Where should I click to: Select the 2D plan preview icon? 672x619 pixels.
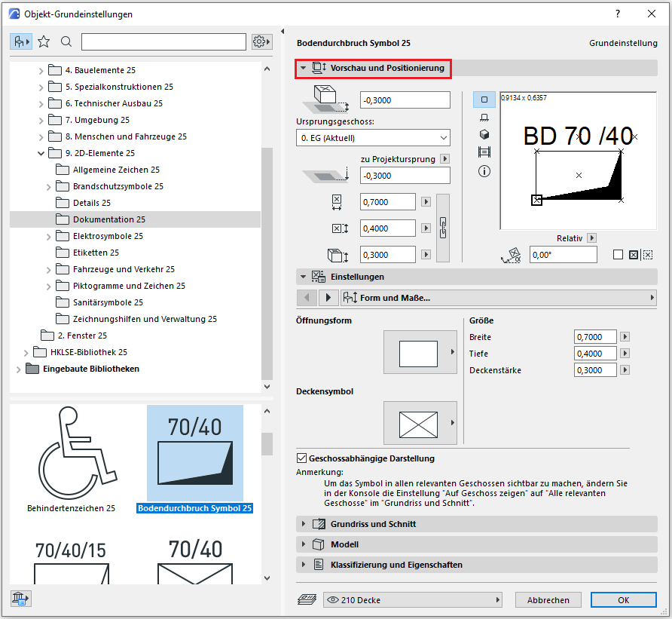484,99
